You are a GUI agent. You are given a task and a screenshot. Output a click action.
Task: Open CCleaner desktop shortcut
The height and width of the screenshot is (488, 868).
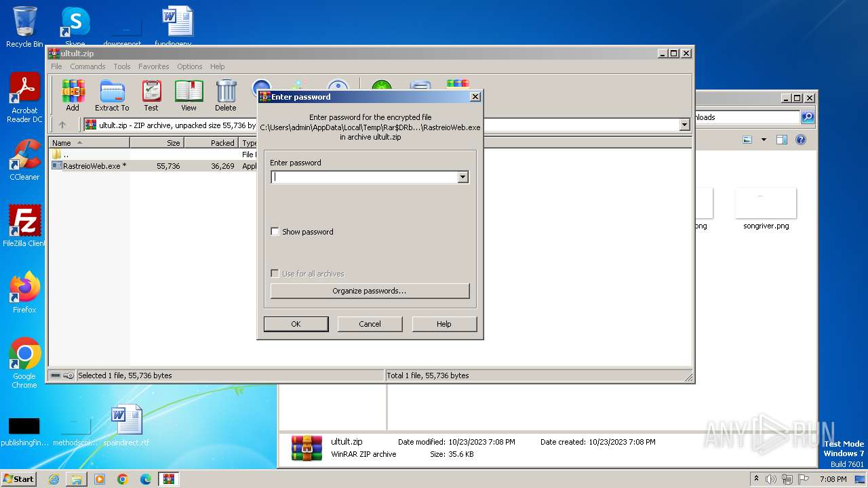(24, 161)
